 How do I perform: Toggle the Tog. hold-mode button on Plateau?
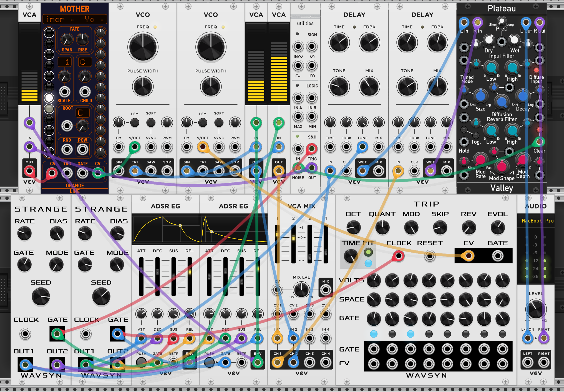(476, 135)
